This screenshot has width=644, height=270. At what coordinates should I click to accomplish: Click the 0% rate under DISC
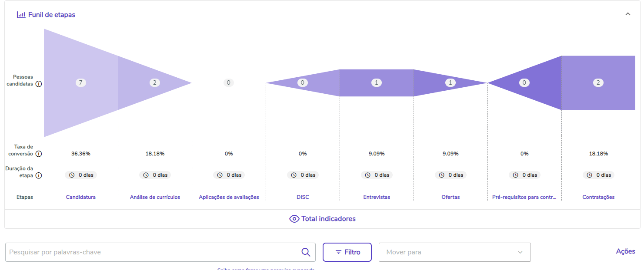303,154
